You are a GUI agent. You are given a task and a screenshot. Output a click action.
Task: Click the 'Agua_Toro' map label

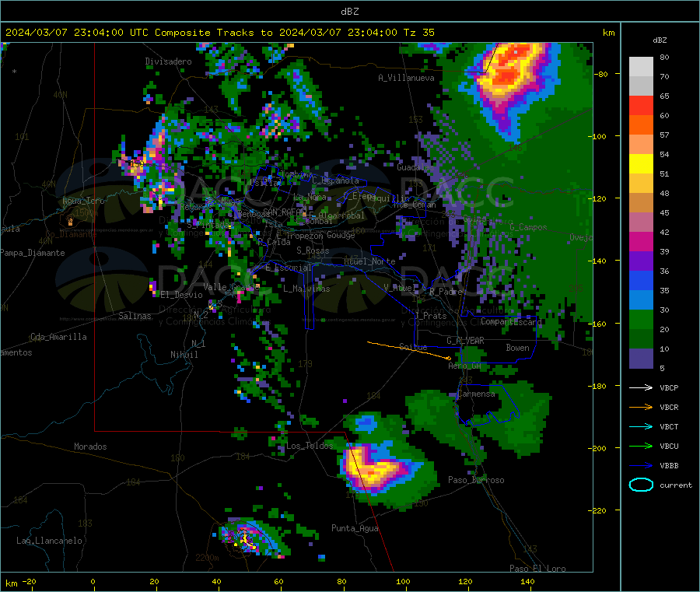pos(83,201)
